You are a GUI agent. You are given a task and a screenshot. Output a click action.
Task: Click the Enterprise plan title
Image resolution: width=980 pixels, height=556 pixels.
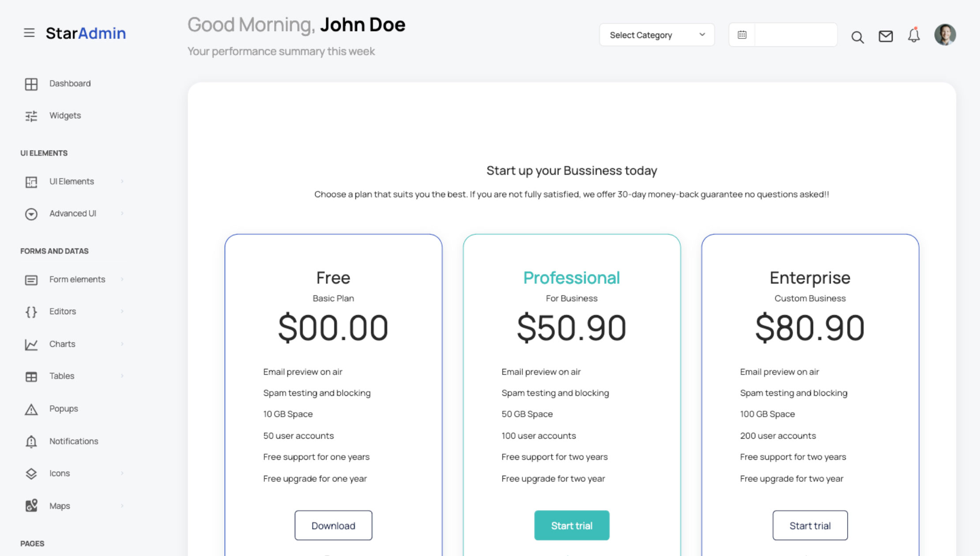(810, 278)
